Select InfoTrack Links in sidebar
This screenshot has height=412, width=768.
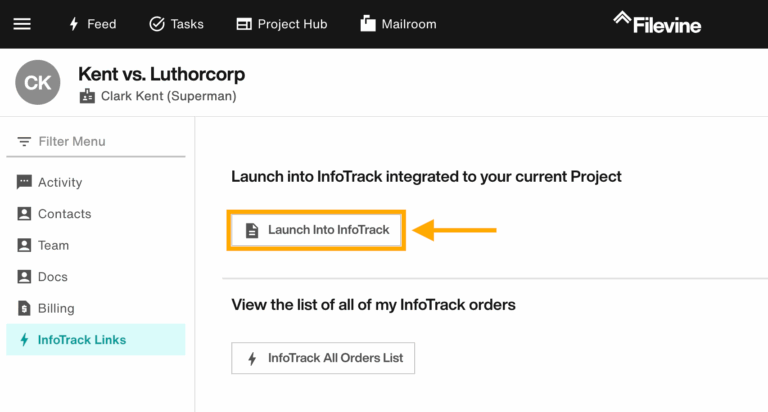tap(96, 339)
